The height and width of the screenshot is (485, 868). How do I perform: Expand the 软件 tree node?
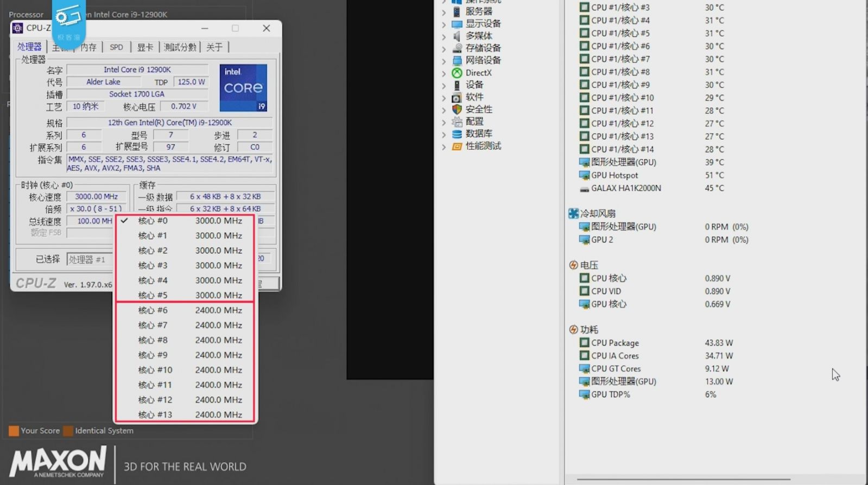pos(444,98)
